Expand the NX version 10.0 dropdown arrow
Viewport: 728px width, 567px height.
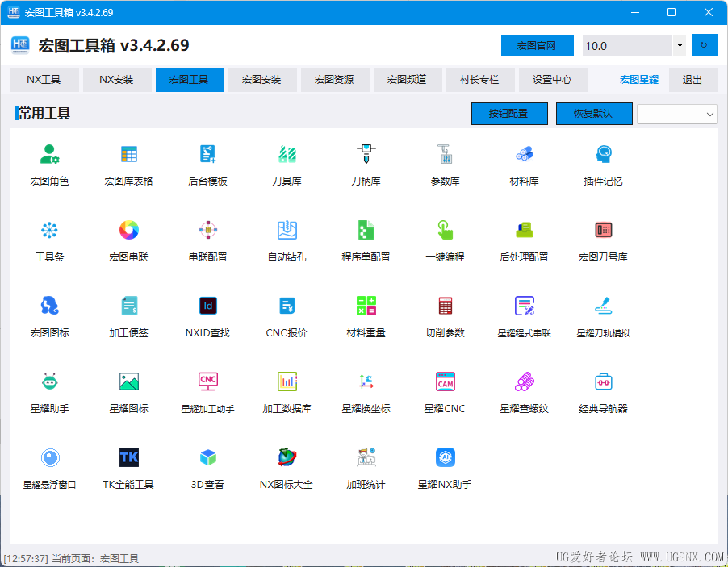click(x=680, y=45)
